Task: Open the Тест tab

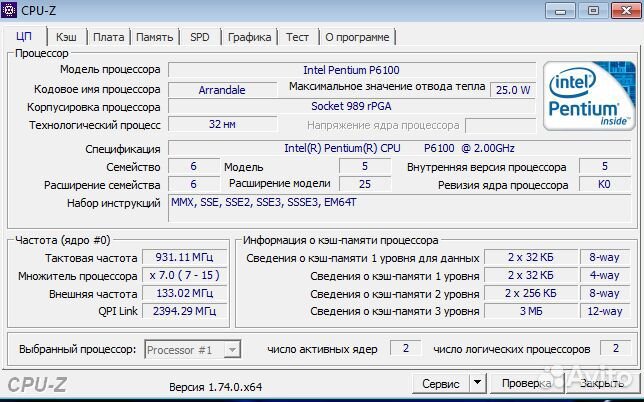Action: point(297,37)
